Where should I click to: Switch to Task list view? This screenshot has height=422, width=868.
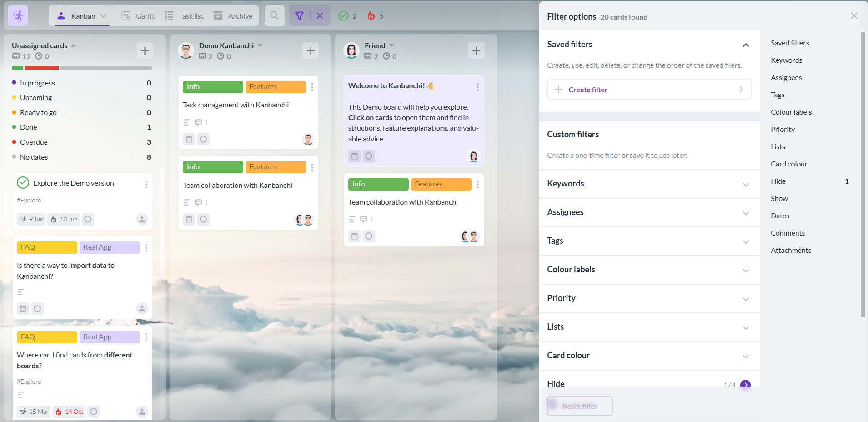(184, 16)
